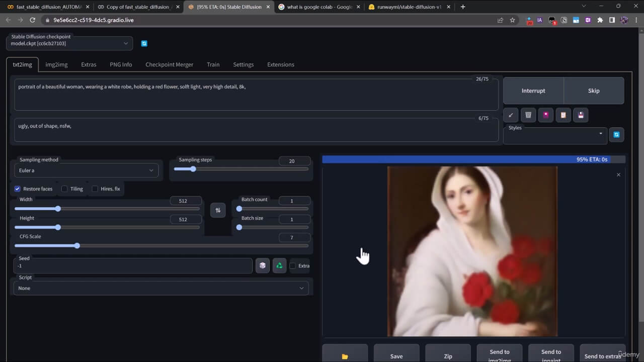644x362 pixels.
Task: Enable the Hires. fix checkbox
Action: tap(95, 189)
